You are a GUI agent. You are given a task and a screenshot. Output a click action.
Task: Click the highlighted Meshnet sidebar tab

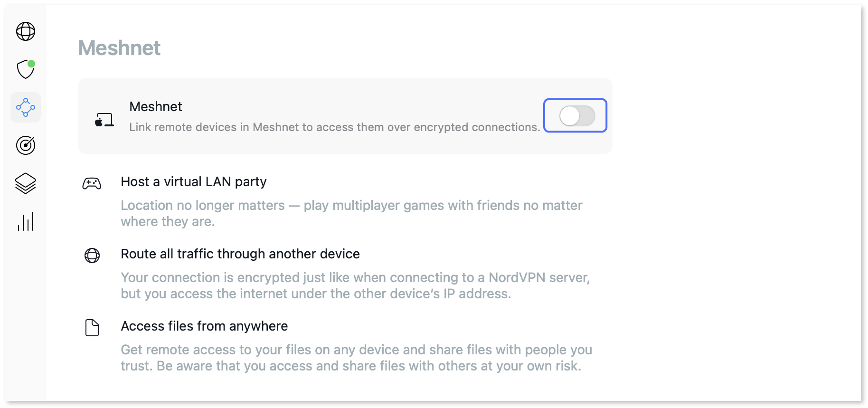pos(26,107)
